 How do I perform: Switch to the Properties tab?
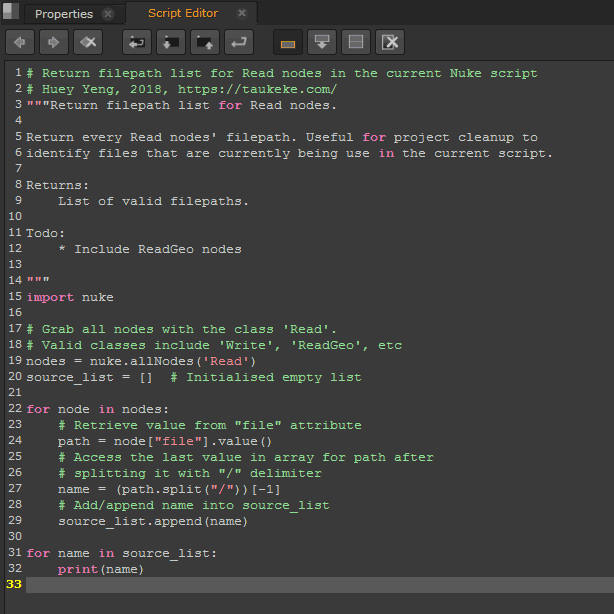(x=64, y=14)
